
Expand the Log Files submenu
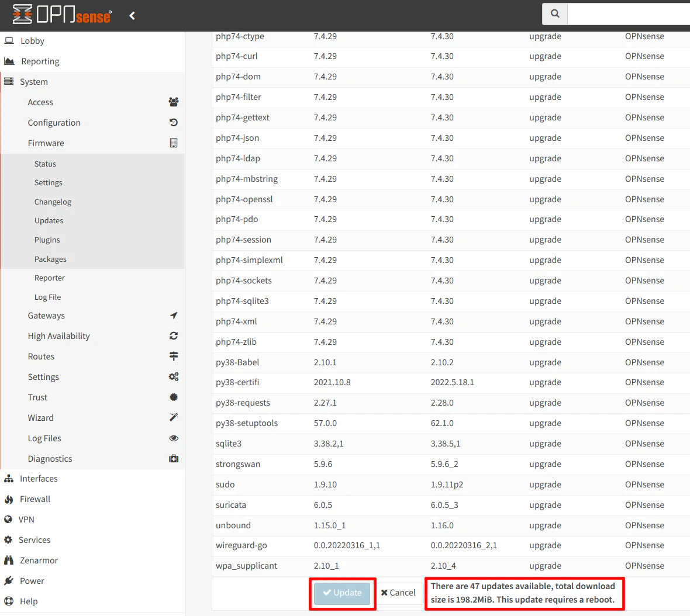[x=44, y=438]
